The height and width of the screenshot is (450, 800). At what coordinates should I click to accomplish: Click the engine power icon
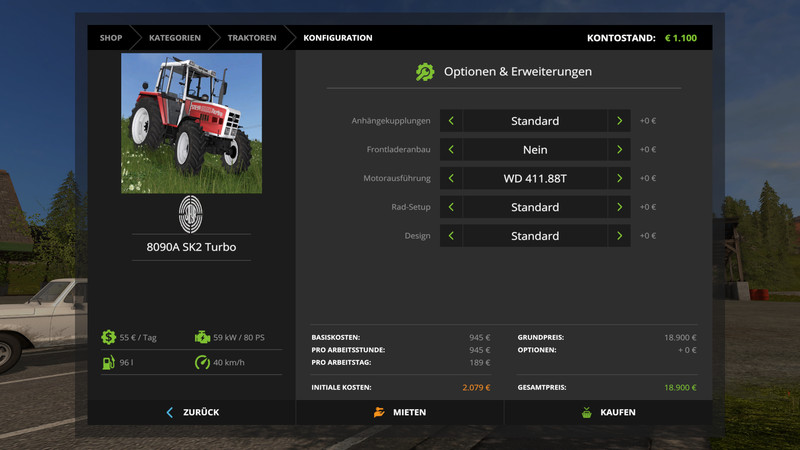click(203, 338)
